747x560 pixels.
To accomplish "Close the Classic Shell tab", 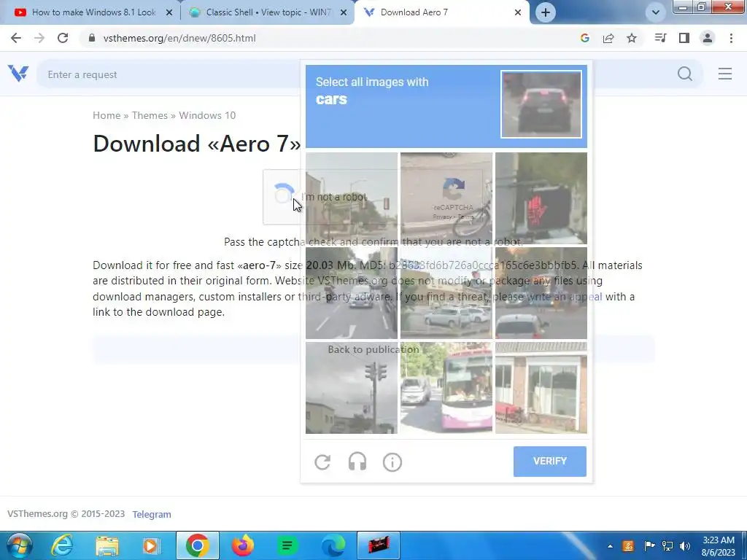I will (344, 12).
